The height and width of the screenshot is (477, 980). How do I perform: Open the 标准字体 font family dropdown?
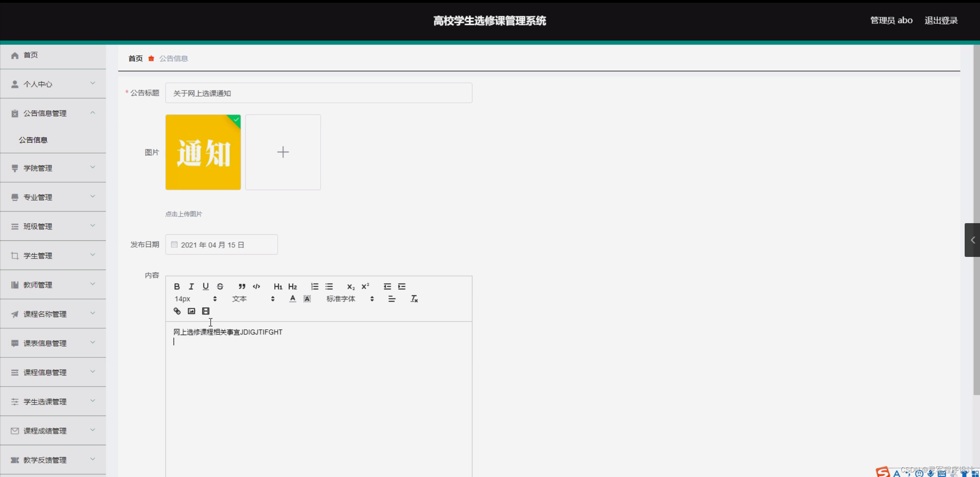coord(349,299)
